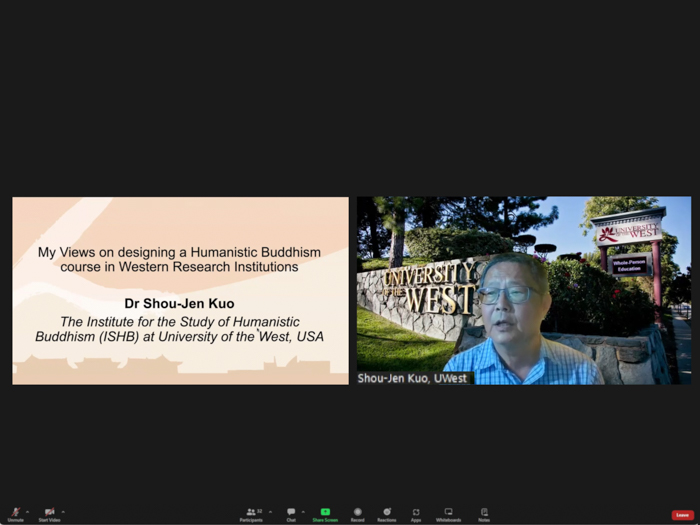Leave the meeting
Image resolution: width=700 pixels, height=525 pixels.
pos(683,515)
